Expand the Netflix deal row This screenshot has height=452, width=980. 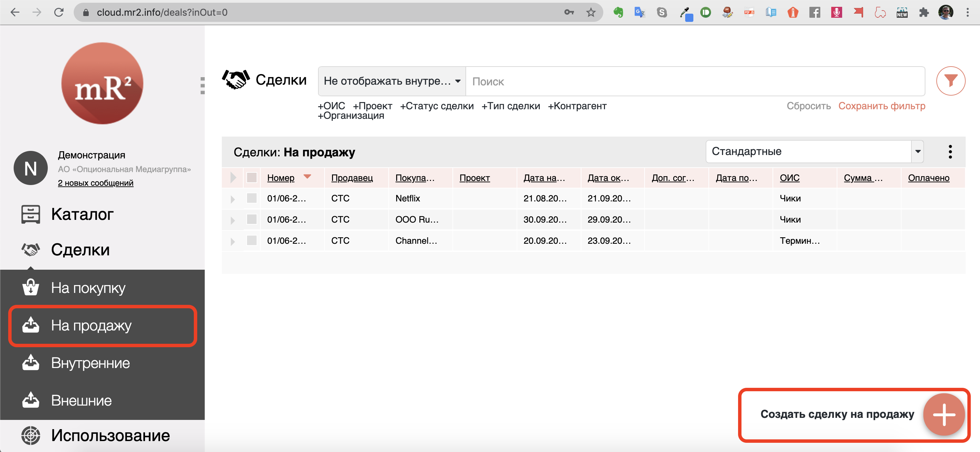pos(232,199)
